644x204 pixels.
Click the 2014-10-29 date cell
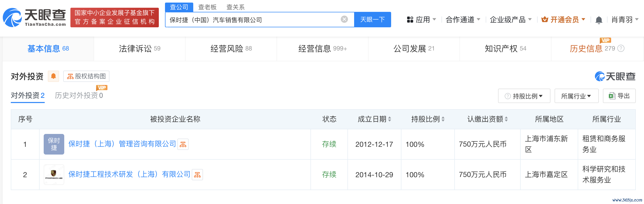tap(374, 175)
